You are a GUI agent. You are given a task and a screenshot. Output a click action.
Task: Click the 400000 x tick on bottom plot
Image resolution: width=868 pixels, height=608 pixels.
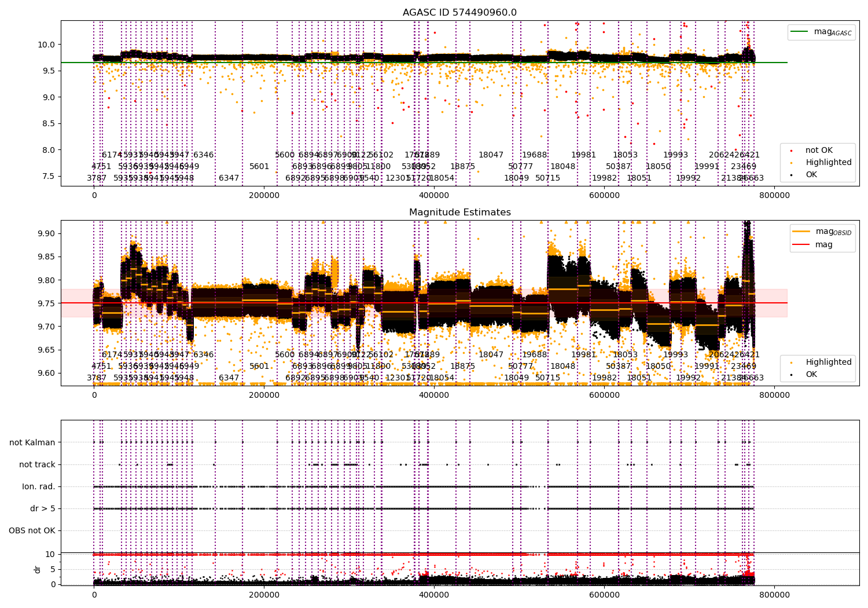tap(434, 595)
